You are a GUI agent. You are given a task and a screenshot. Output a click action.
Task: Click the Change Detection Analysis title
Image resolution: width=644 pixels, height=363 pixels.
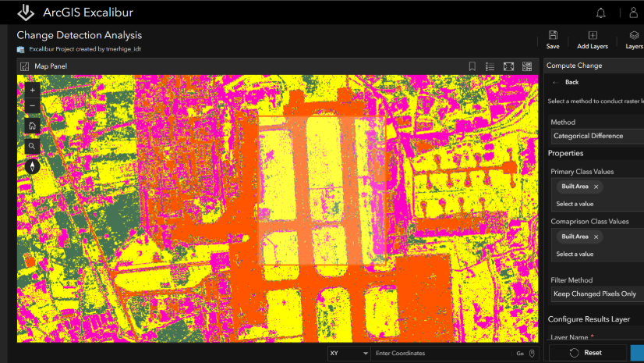80,35
